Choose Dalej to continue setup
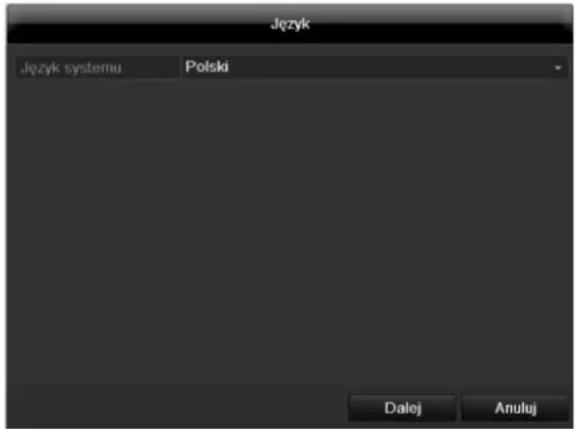The image size is (576, 429). click(x=403, y=408)
